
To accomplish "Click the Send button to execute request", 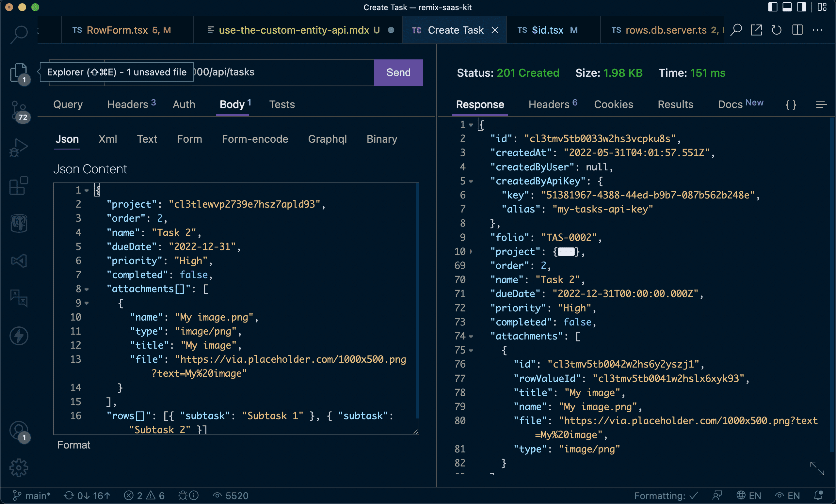I will tap(398, 72).
